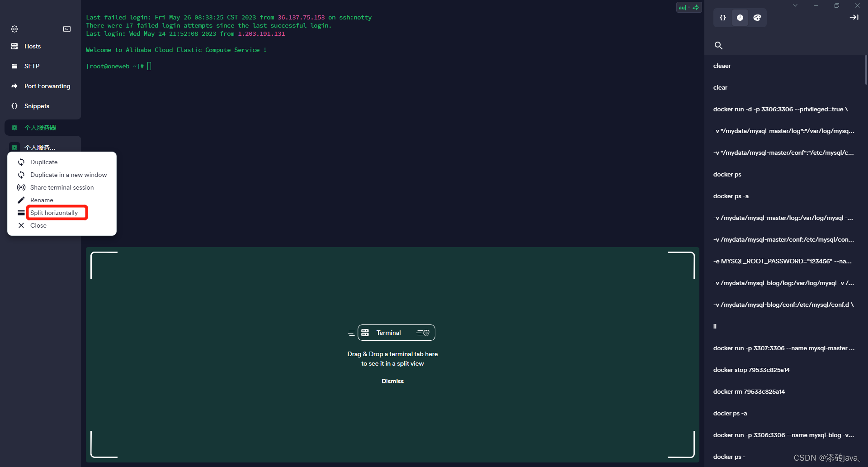Collapse the right panel with arrow icon
This screenshot has width=868, height=467.
854,18
